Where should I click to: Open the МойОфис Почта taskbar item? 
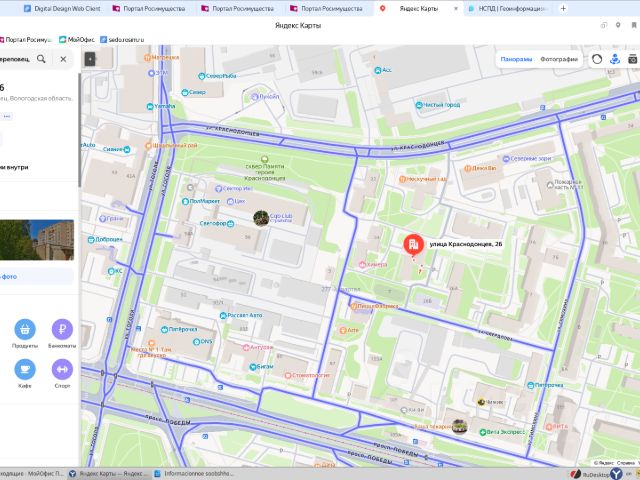tap(33, 473)
